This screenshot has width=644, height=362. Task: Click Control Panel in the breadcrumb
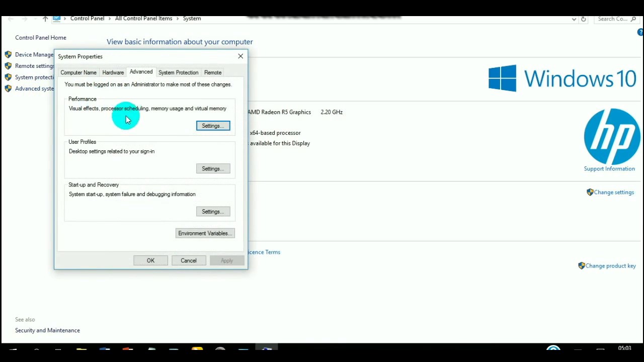(x=87, y=19)
